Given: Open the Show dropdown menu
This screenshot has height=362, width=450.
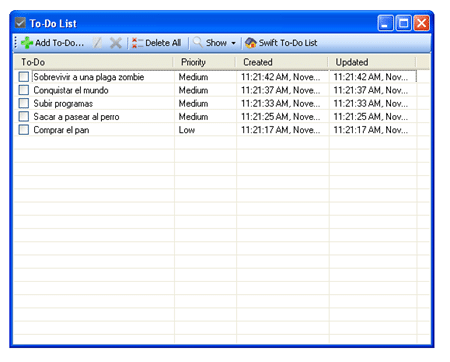Looking at the screenshot, I should pos(215,43).
